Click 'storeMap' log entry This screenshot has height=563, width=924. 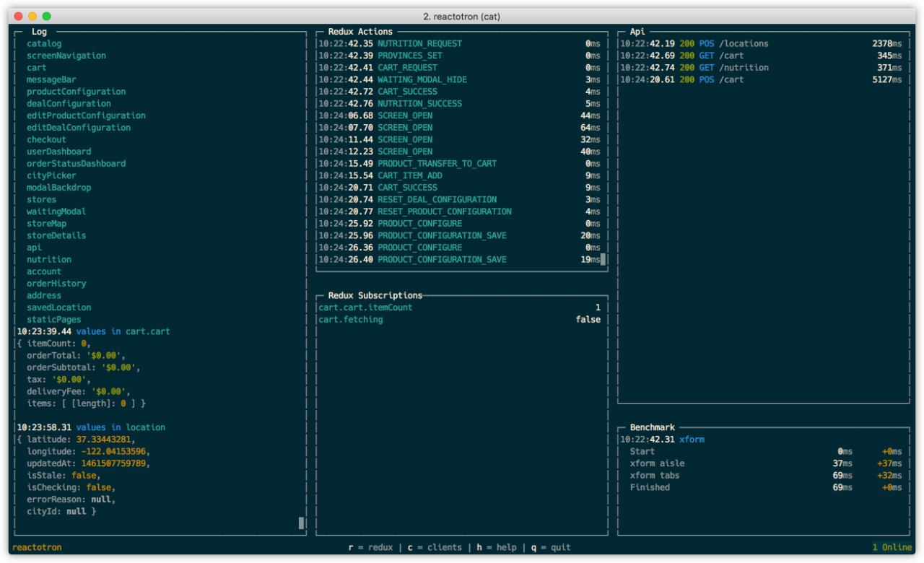point(47,224)
